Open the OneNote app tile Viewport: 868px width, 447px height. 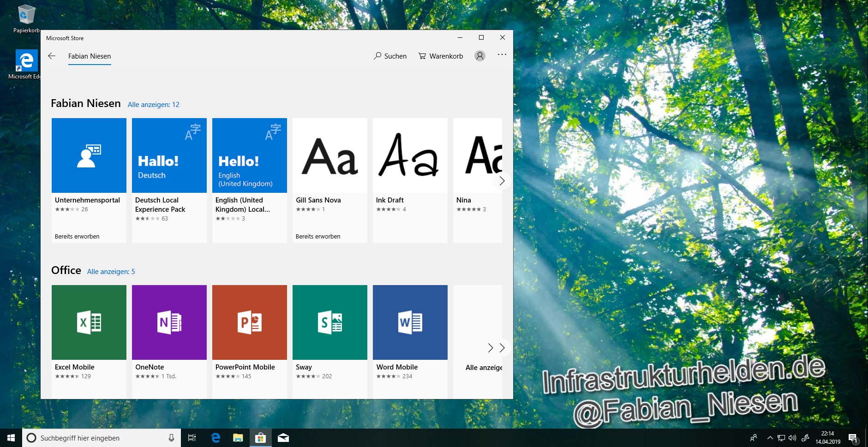pyautogui.click(x=169, y=341)
